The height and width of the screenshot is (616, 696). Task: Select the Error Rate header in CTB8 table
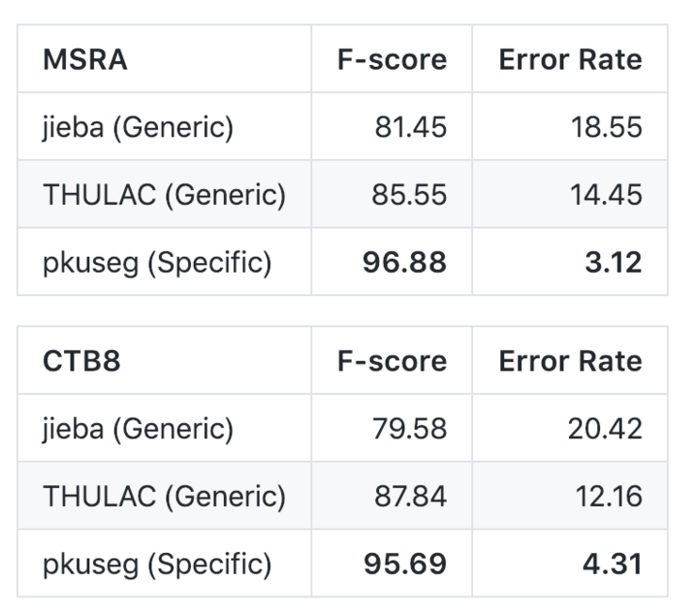(x=570, y=361)
